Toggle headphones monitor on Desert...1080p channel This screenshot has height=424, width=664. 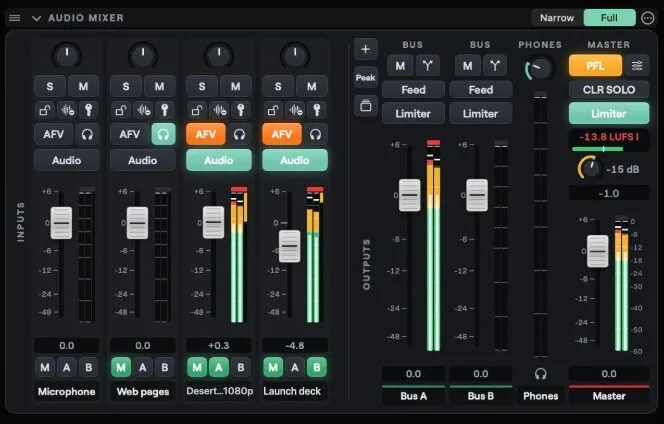click(239, 134)
